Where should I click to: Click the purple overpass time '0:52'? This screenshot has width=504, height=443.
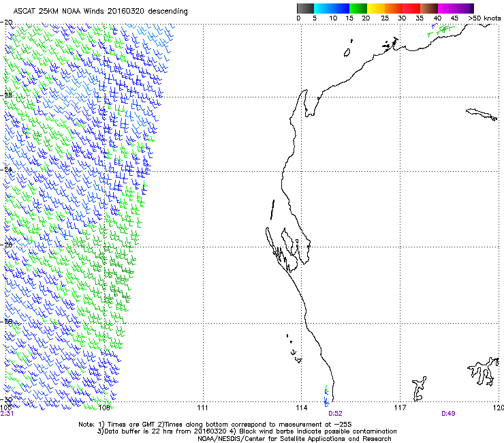click(335, 414)
